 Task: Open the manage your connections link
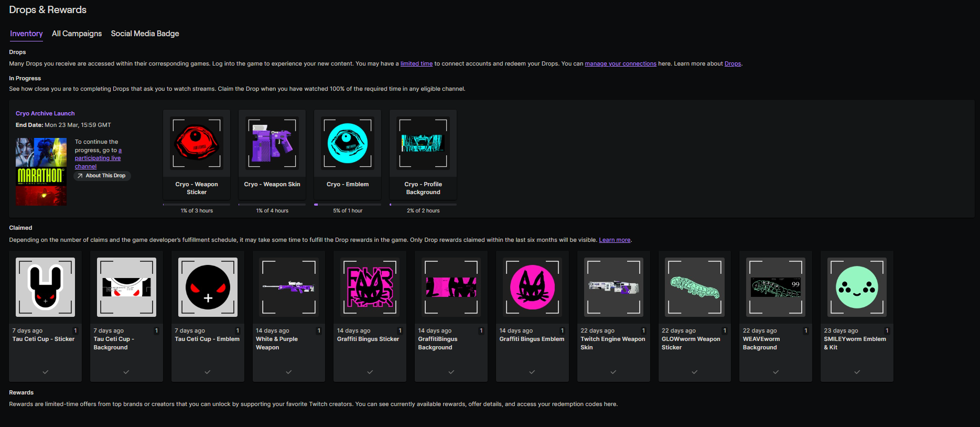pos(620,64)
